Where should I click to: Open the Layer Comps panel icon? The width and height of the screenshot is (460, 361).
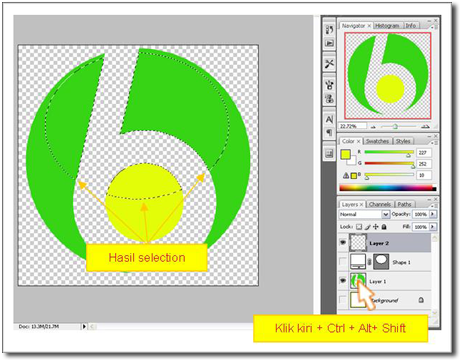(329, 153)
